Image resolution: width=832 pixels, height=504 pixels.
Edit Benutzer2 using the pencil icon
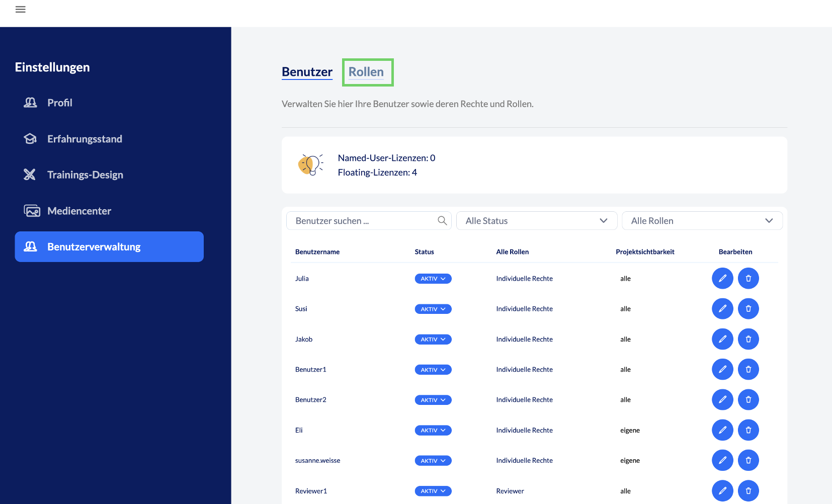pyautogui.click(x=722, y=400)
